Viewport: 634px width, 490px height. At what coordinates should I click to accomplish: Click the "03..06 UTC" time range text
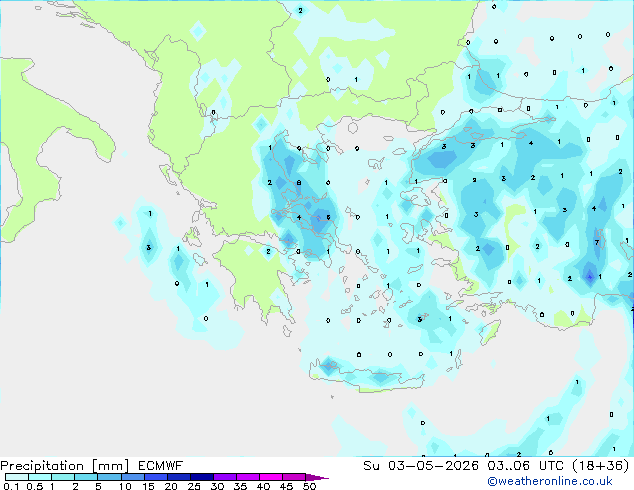pyautogui.click(x=526, y=466)
